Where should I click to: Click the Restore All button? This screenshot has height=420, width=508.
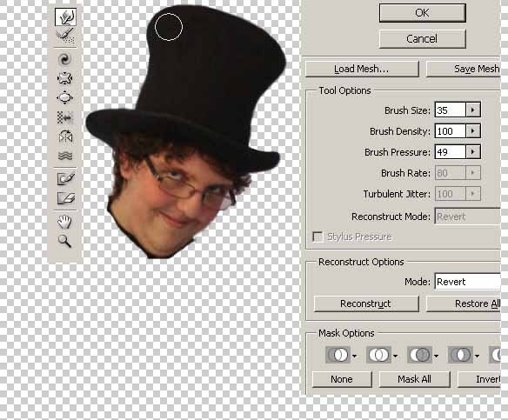464,303
